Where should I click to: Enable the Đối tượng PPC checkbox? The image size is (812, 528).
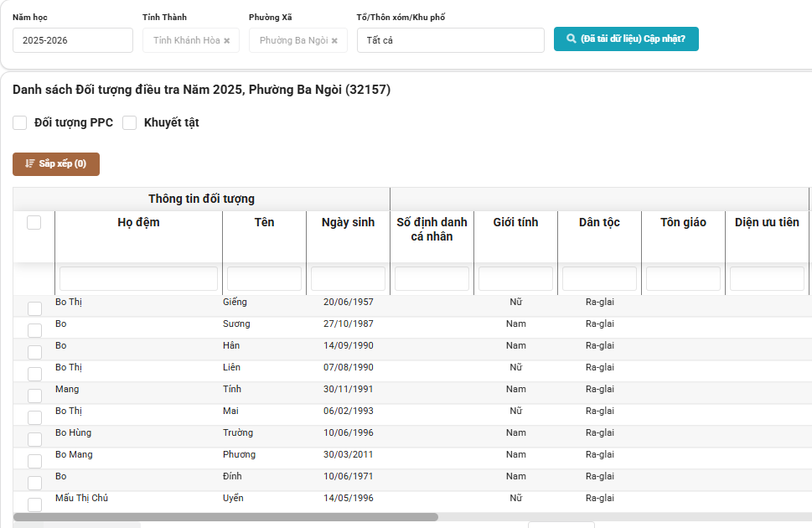click(19, 123)
